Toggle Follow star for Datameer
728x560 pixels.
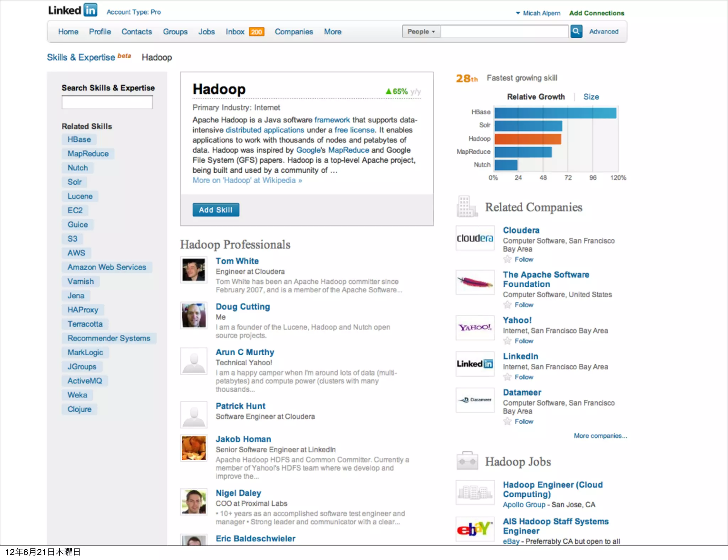(507, 421)
